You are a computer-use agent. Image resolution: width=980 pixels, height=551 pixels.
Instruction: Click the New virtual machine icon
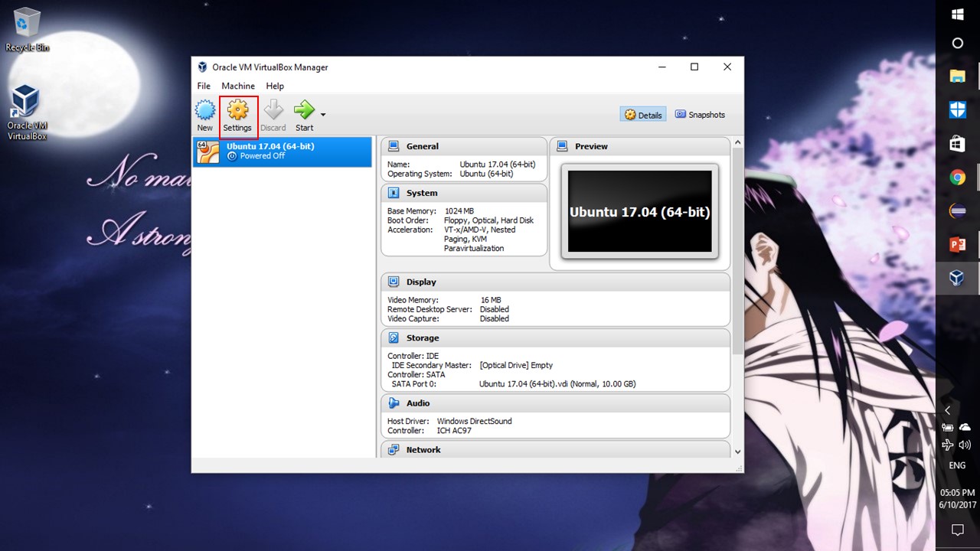click(x=204, y=116)
